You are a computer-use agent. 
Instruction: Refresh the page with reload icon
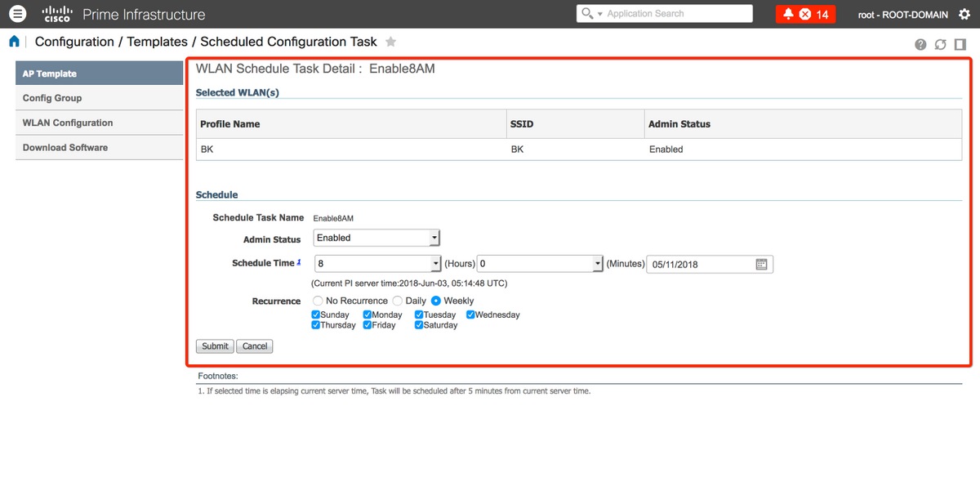[x=941, y=45]
